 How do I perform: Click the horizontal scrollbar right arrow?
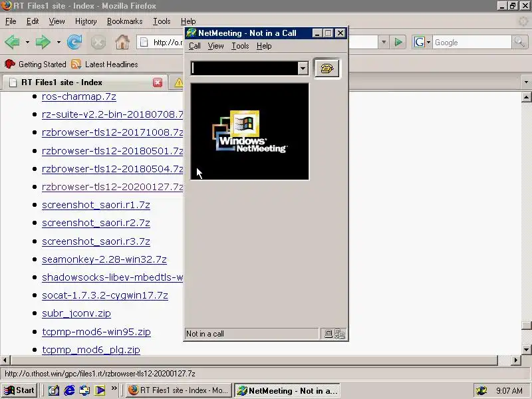(x=516, y=360)
